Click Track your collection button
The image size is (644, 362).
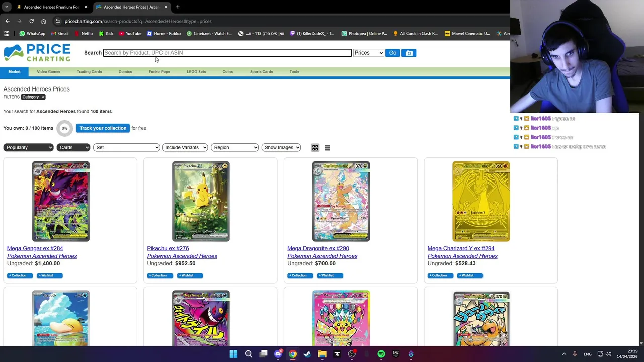tap(103, 128)
